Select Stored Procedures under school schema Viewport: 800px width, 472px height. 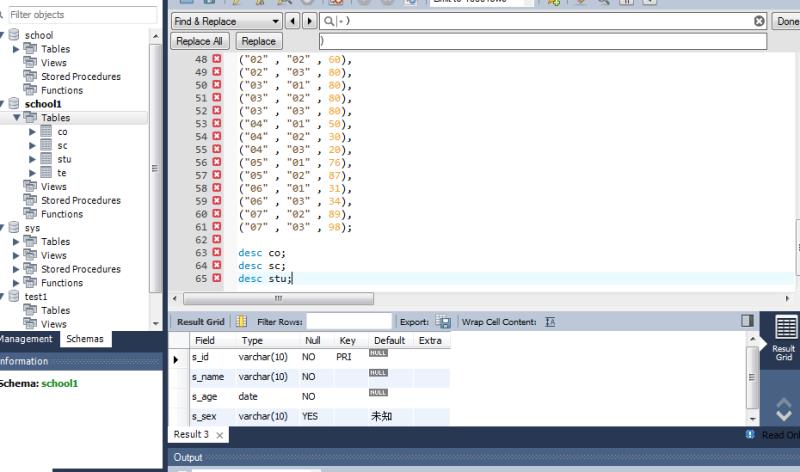pos(81,76)
